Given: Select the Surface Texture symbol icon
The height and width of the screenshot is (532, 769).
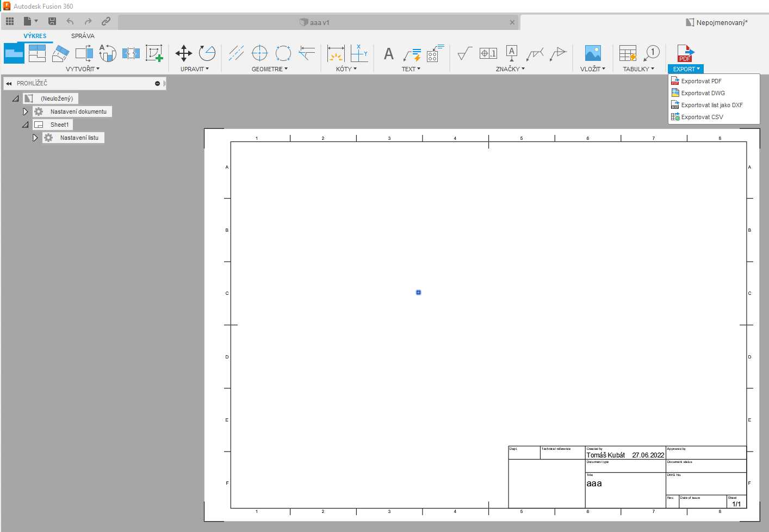Looking at the screenshot, I should click(x=464, y=53).
